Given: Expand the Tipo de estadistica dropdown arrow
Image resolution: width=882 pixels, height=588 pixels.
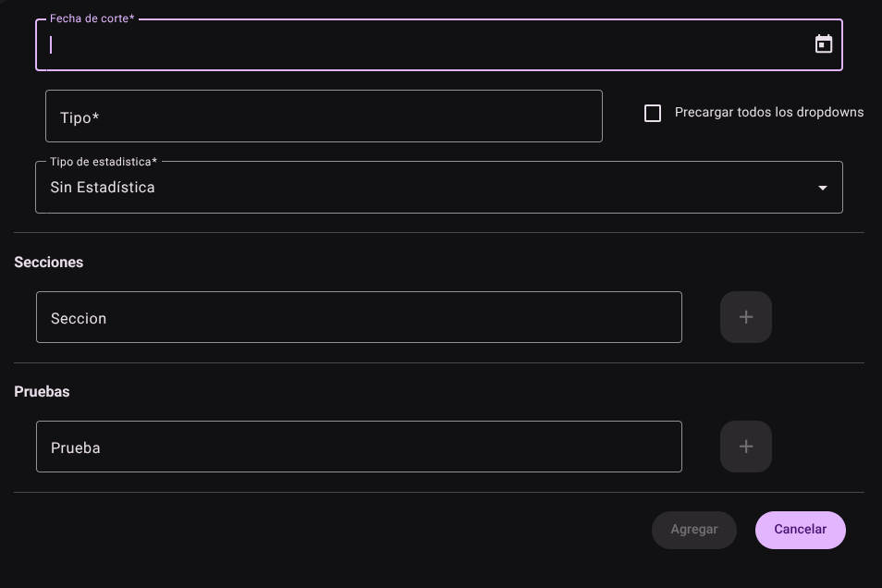Looking at the screenshot, I should (823, 188).
